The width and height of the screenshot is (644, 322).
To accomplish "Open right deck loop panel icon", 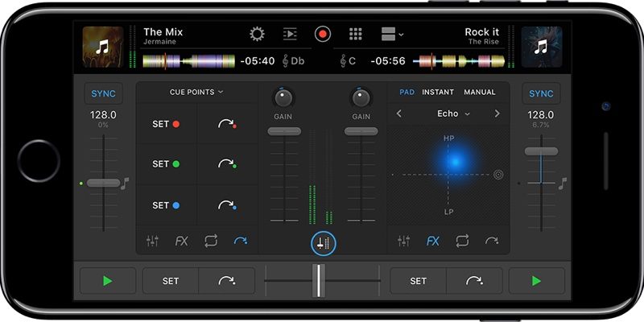I will 462,241.
